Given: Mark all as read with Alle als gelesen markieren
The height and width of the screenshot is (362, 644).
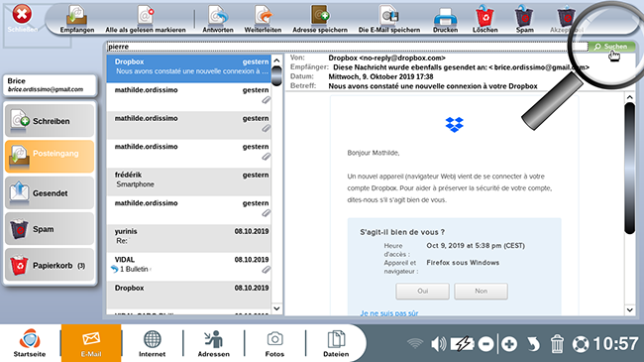Looking at the screenshot, I should (x=146, y=19).
